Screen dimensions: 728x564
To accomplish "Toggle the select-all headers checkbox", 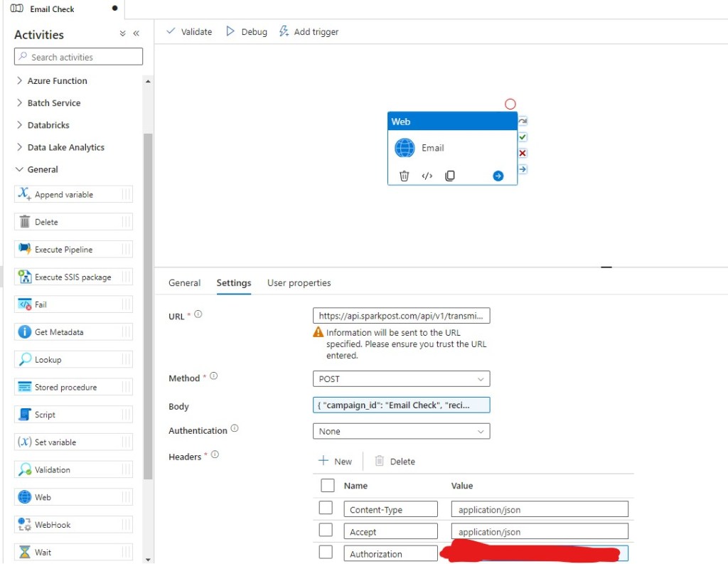I will (x=328, y=486).
